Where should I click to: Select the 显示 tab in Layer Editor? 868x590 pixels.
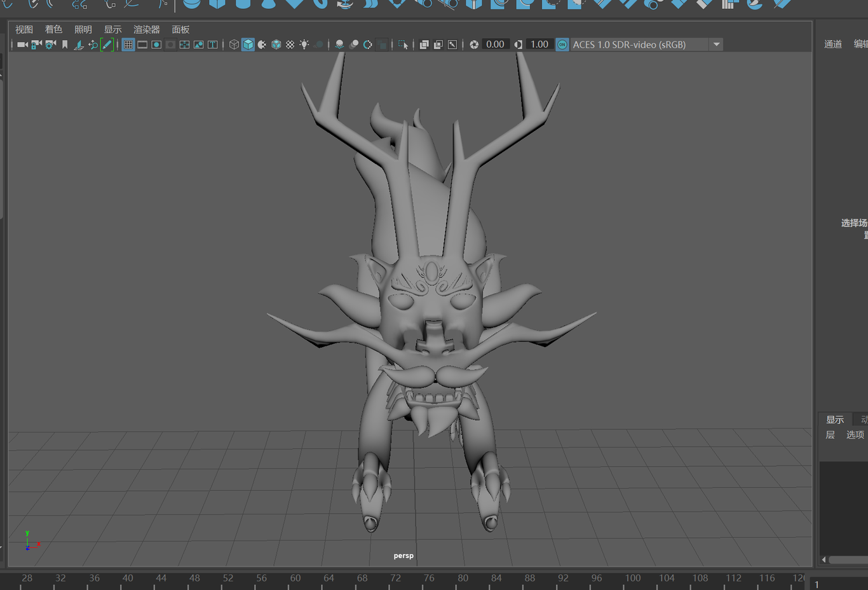pyautogui.click(x=835, y=420)
